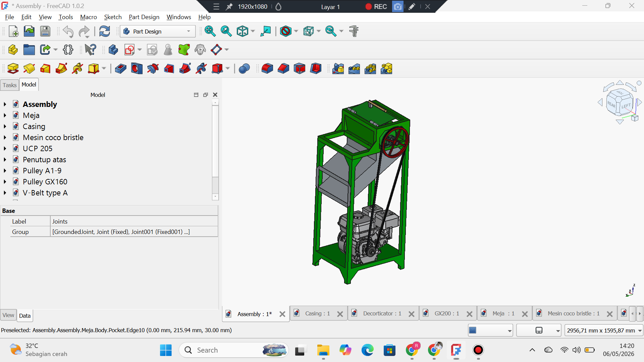Click Create Part icon

[x=13, y=50]
